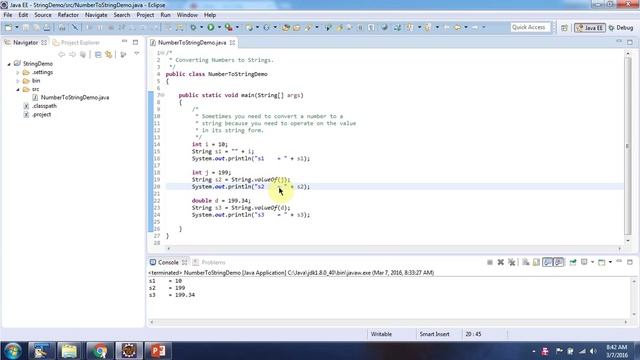Click Remove Launch icon in Console toolbar
Image resolution: width=640 pixels, height=360 pixels.
tap(500, 262)
